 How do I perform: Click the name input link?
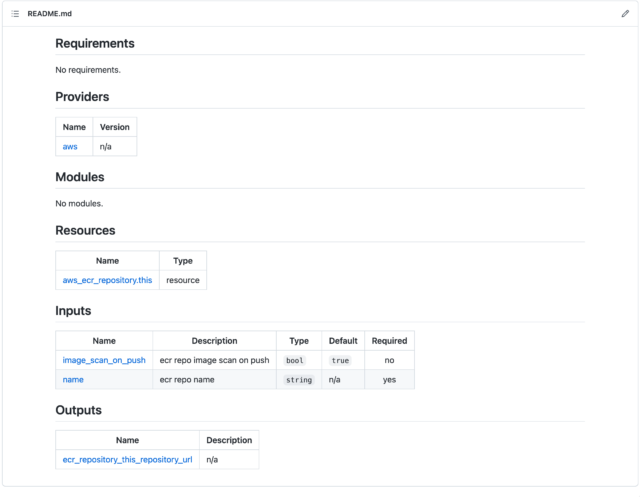pos(73,380)
